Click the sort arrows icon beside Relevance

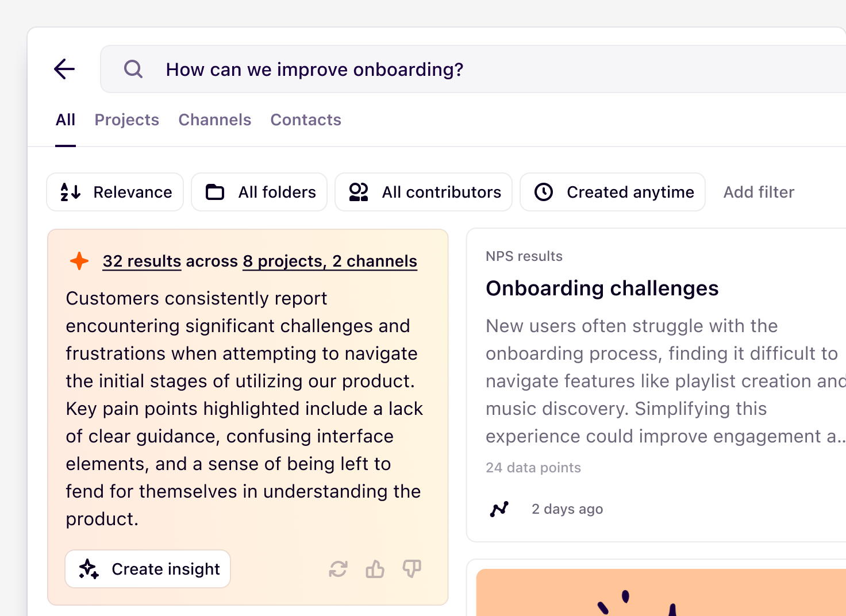pos(70,192)
